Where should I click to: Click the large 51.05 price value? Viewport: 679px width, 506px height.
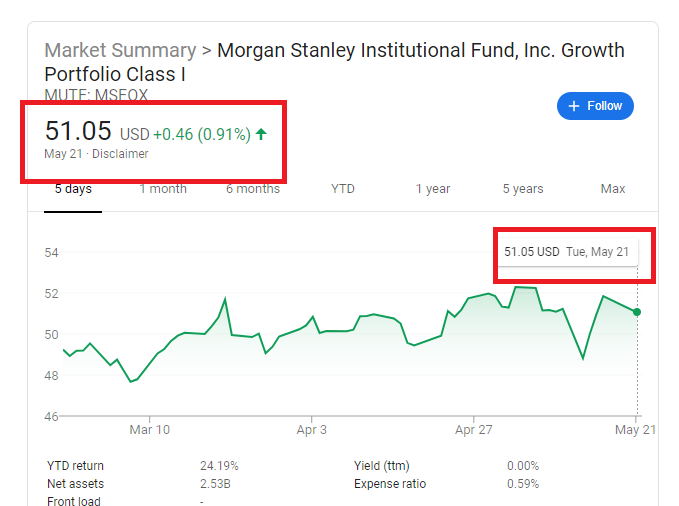78,132
